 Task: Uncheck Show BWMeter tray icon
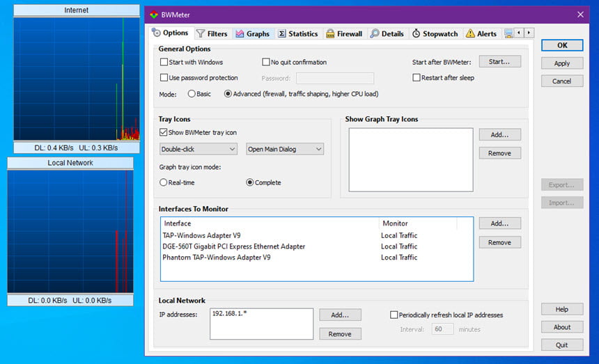coord(164,132)
